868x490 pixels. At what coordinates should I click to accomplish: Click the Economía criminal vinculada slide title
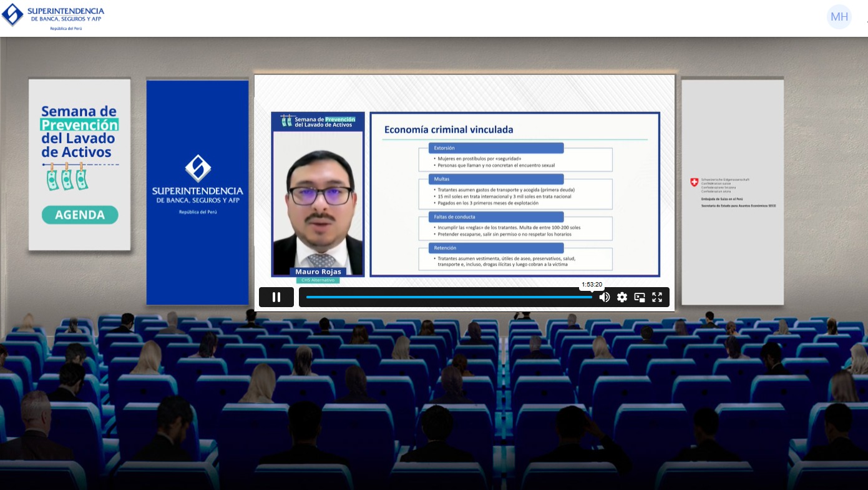449,130
